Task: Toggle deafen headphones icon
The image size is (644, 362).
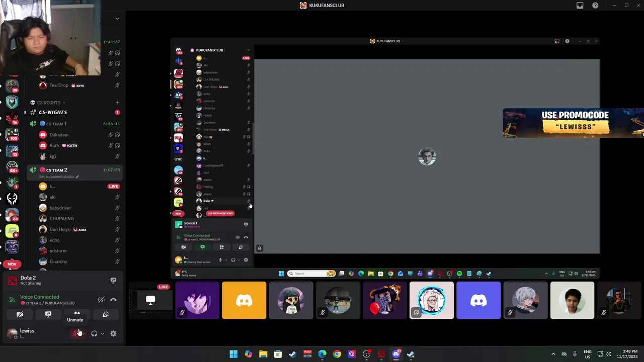Action: (x=94, y=333)
